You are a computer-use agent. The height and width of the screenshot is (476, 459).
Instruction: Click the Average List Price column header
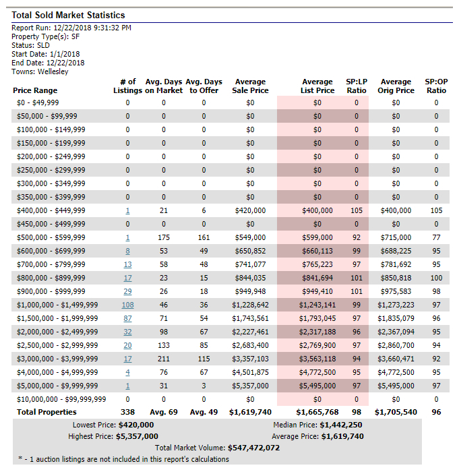point(317,86)
